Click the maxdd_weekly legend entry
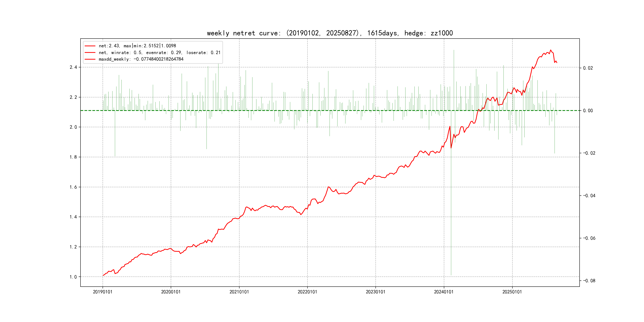 [x=141, y=59]
